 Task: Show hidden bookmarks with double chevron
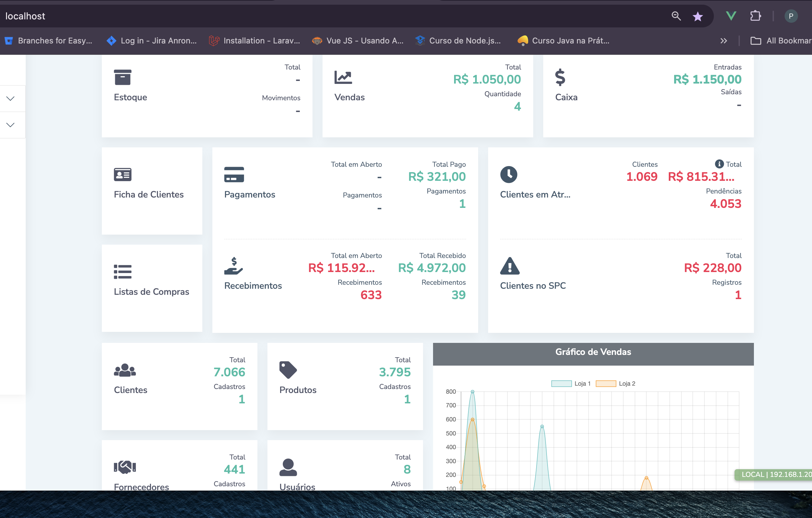723,41
